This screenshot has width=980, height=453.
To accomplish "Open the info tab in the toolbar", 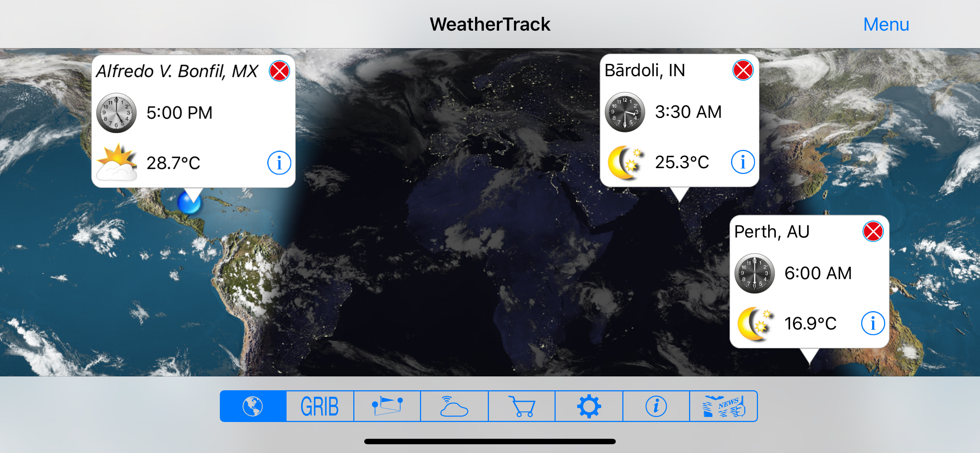I will tap(656, 406).
